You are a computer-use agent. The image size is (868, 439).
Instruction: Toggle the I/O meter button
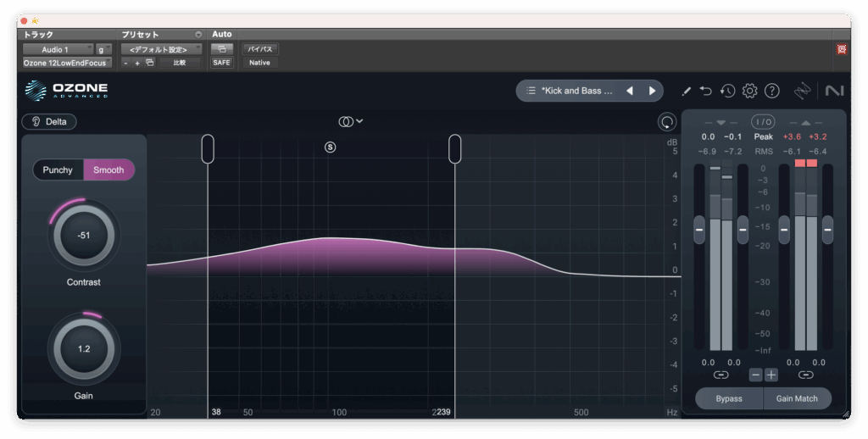click(763, 122)
